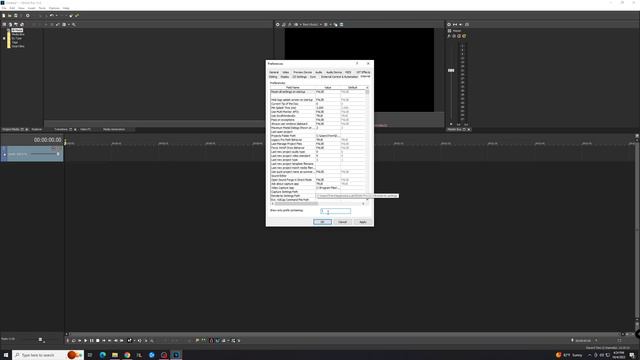Click OK in the Preferences dialog

click(322, 222)
